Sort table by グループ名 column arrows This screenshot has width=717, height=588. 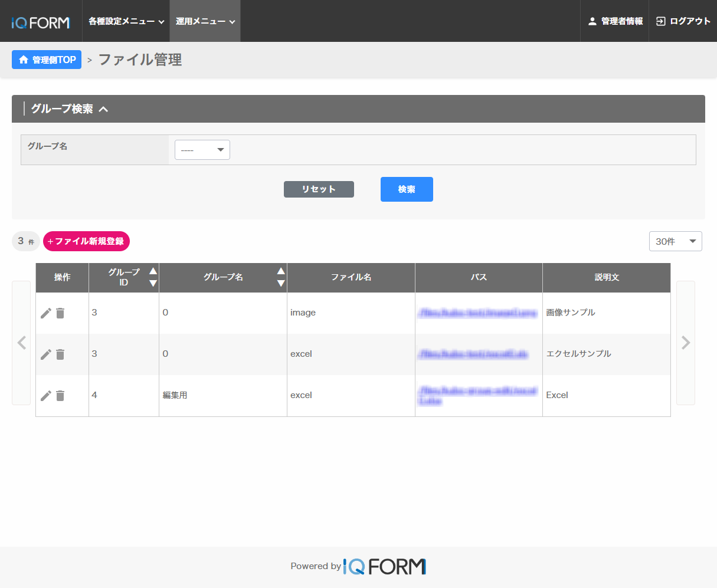point(281,277)
